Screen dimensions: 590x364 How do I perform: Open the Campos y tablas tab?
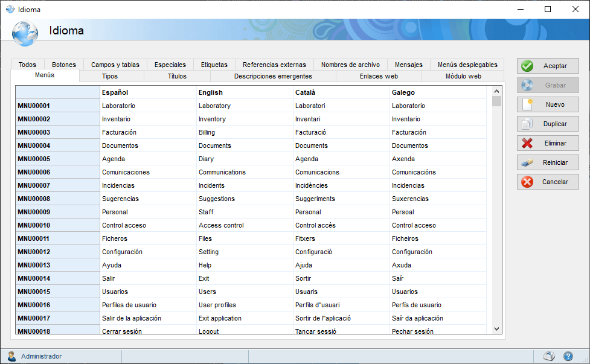[x=115, y=65]
